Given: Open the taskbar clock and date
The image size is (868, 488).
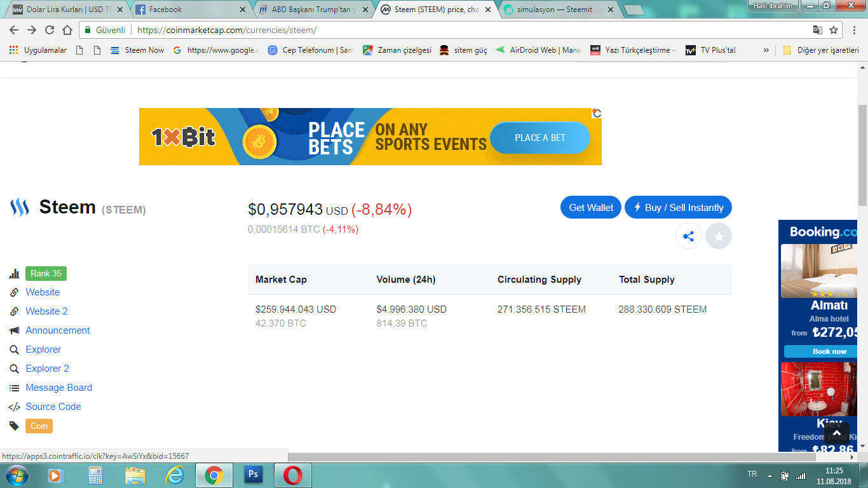Looking at the screenshot, I should 834,476.
